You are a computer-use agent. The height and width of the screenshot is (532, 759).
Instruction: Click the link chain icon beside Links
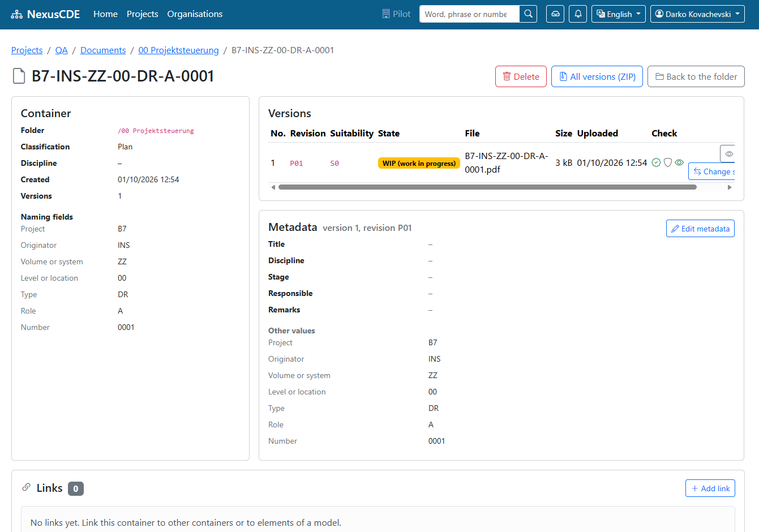point(26,487)
